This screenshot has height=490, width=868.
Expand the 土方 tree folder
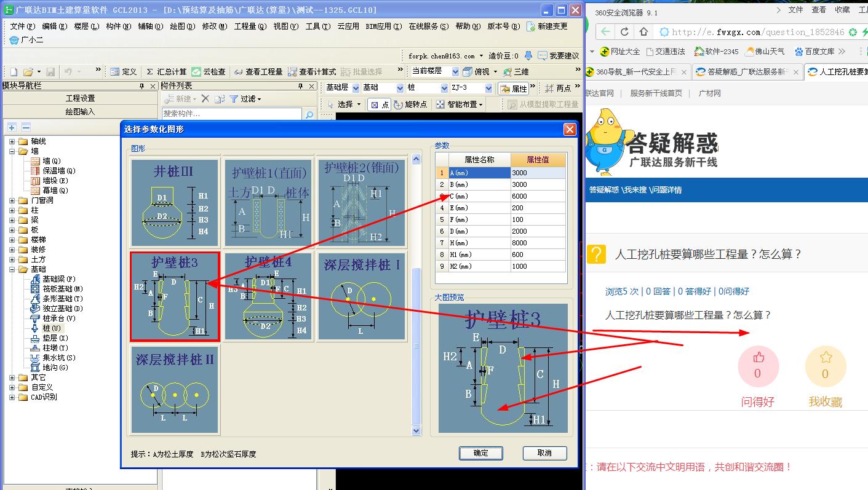pos(12,259)
